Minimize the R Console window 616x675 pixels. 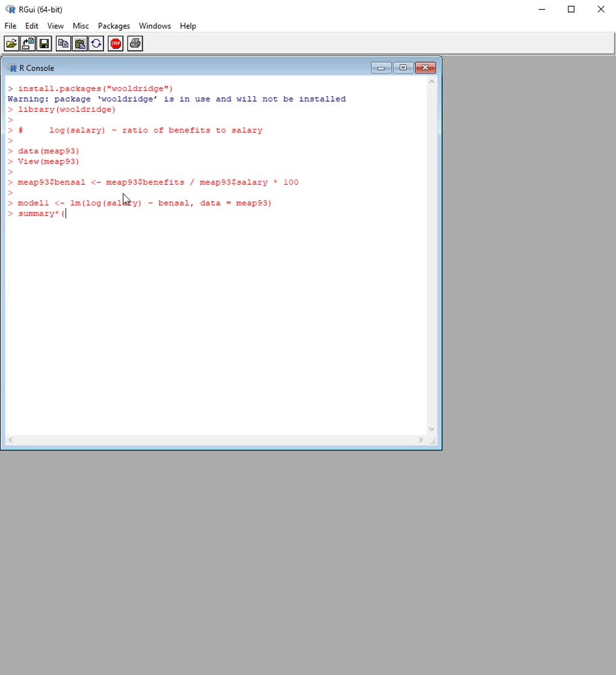point(381,67)
